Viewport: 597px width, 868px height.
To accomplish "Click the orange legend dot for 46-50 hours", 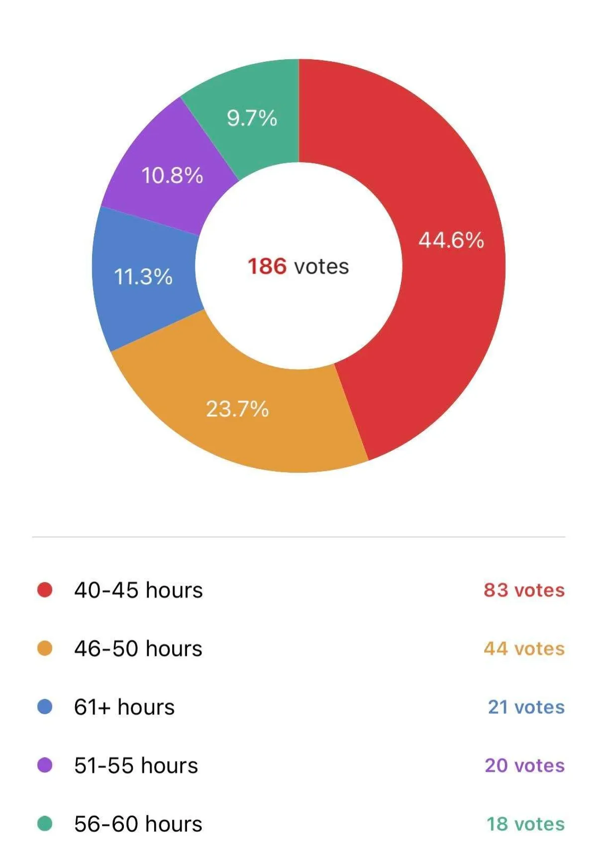I will coord(45,649).
